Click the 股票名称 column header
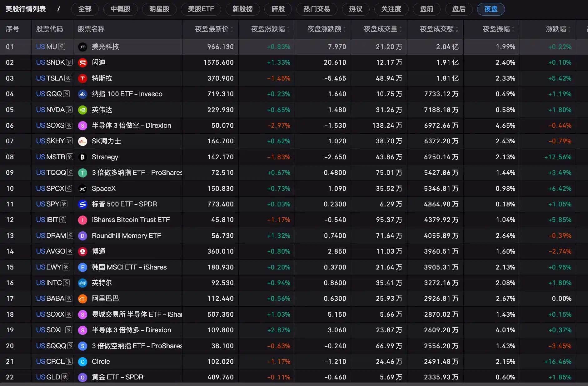Viewport: 588px width, 386px height. (x=91, y=29)
